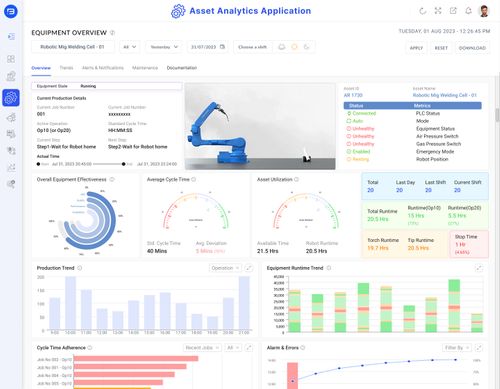Viewport: 500px width, 389px height.
Task: Click the Status column header in the metrics table
Action: point(356,106)
